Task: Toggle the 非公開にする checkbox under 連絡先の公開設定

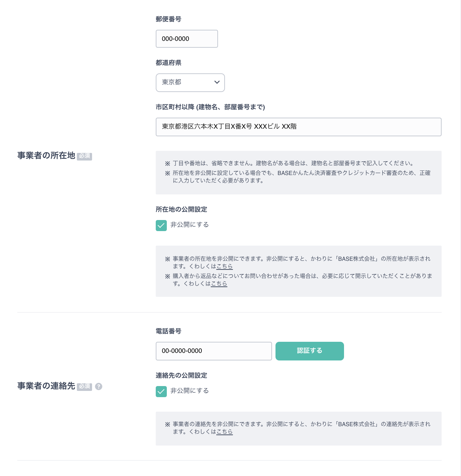Action: click(161, 392)
